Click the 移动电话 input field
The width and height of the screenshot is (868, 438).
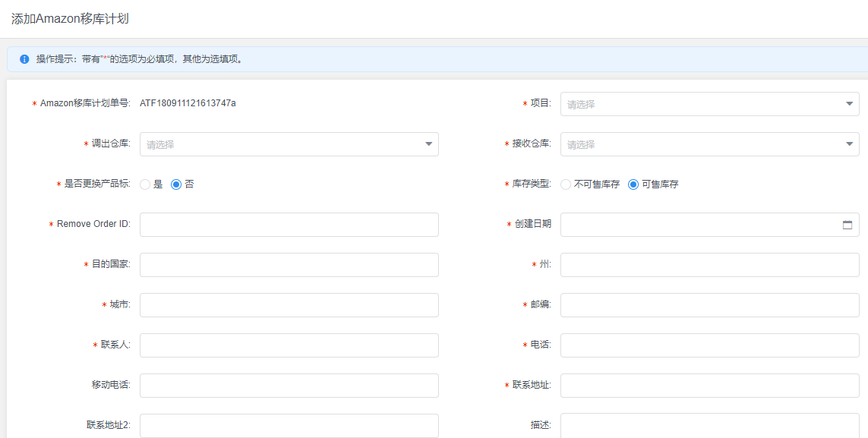pos(289,386)
